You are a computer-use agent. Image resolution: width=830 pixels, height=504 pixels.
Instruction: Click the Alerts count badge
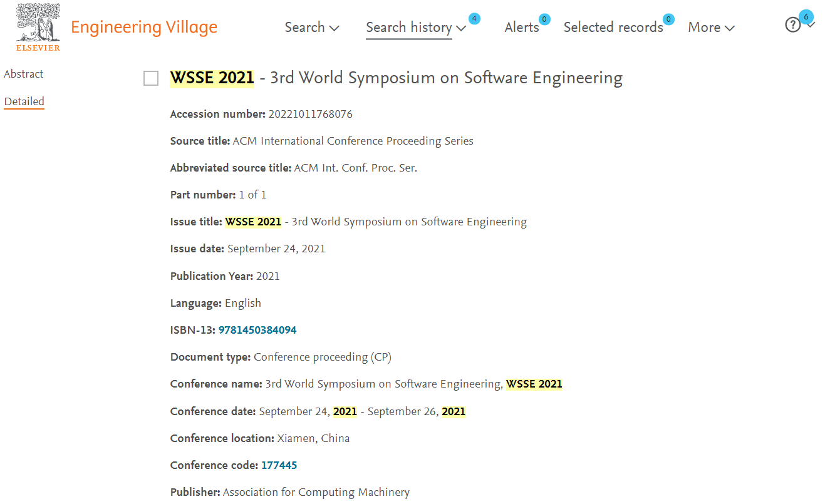coord(544,19)
